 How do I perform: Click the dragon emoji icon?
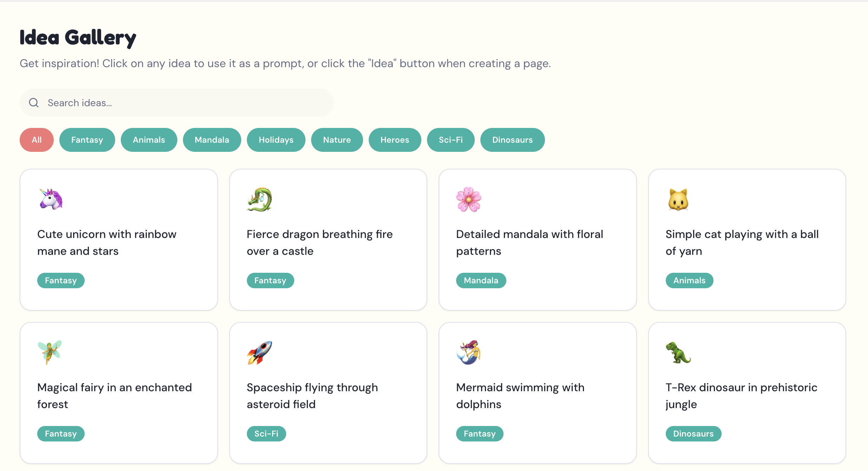(259, 199)
